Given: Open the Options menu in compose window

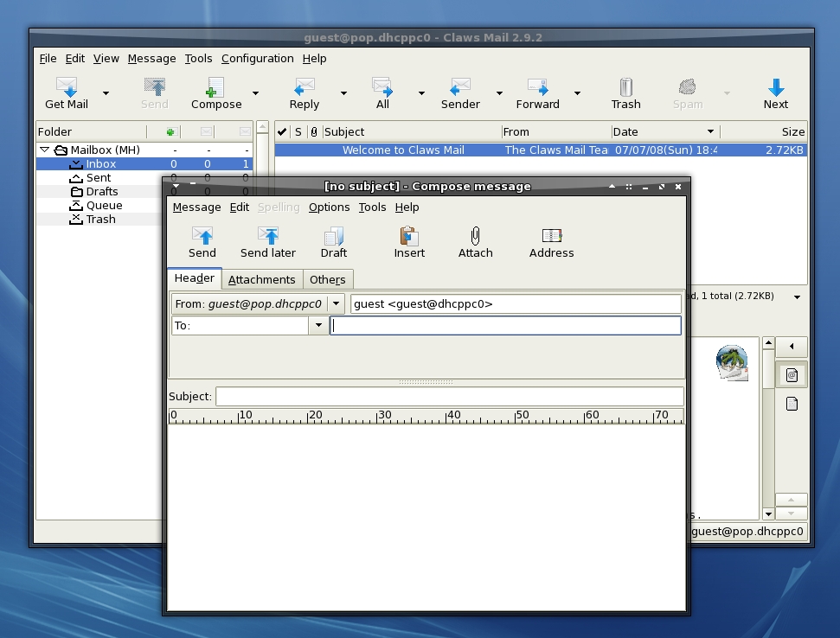Looking at the screenshot, I should click(x=329, y=207).
